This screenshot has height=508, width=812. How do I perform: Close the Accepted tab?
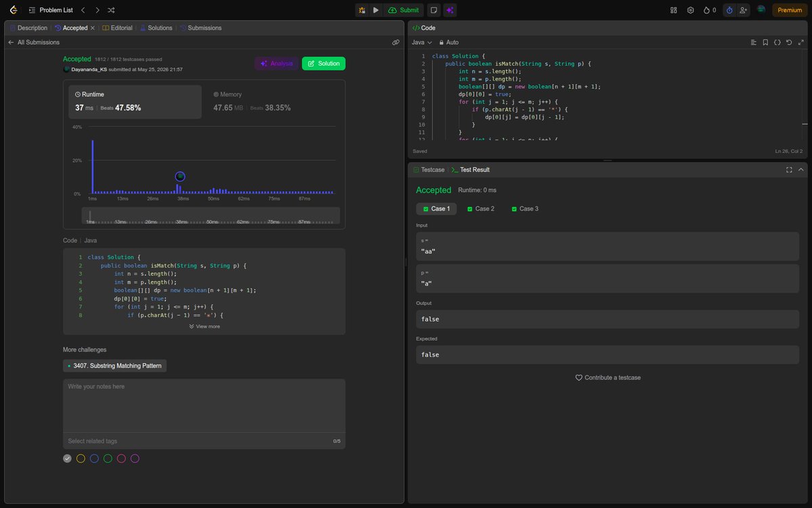coord(93,28)
